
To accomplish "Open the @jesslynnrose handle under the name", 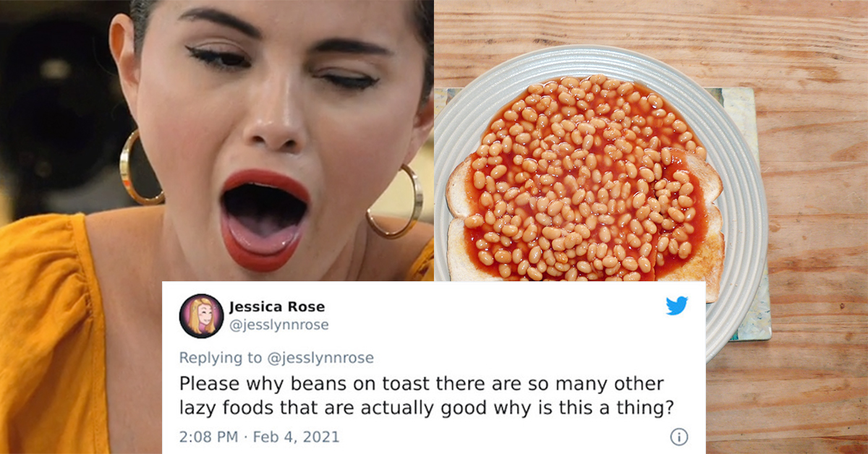I will (279, 325).
